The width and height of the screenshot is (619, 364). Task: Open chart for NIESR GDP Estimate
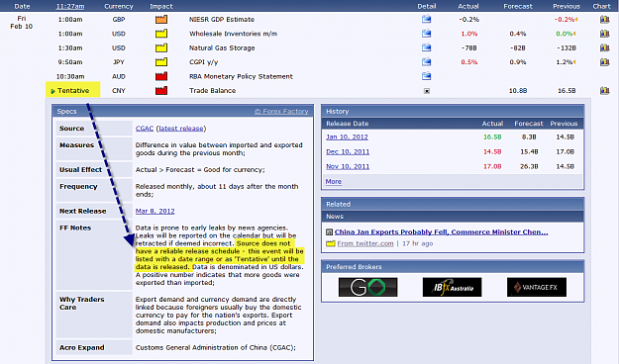click(x=604, y=19)
